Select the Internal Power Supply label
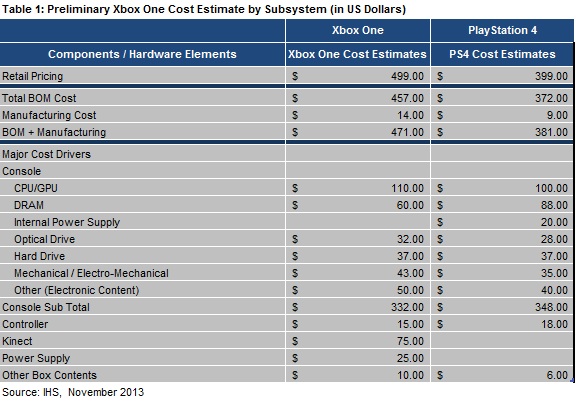Viewport: 576px width, 403px height. click(67, 222)
